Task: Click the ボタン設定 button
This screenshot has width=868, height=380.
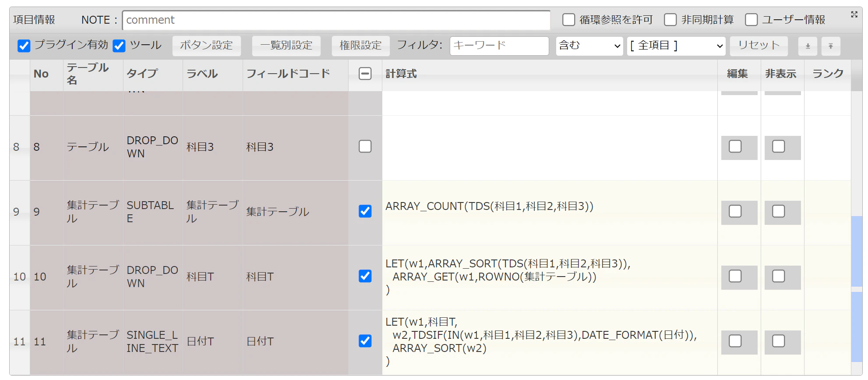Action: [x=207, y=46]
